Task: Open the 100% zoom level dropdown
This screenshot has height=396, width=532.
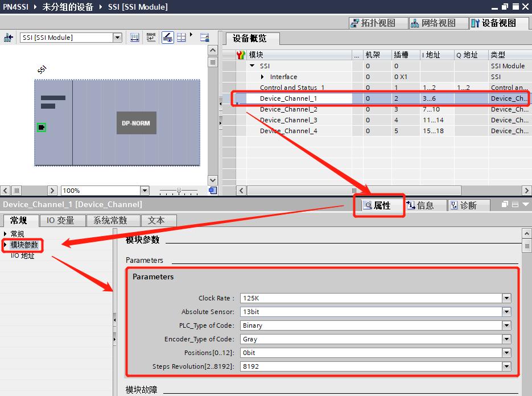Action: 145,191
